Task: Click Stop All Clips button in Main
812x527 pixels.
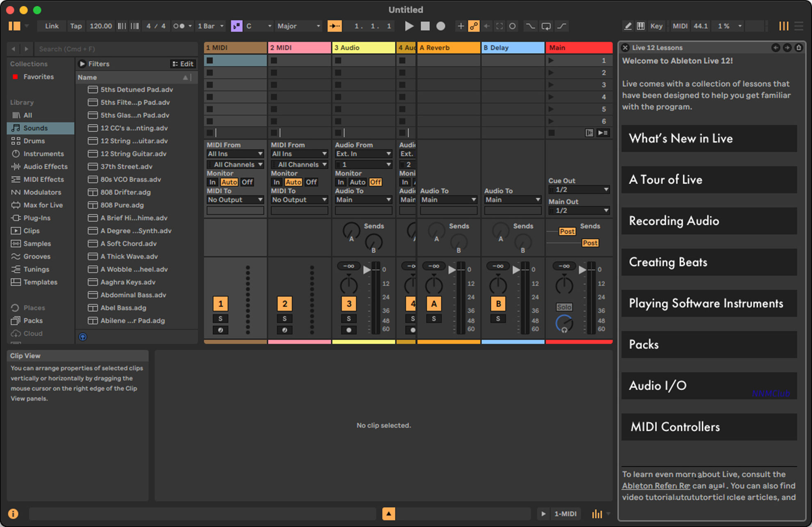Action: pyautogui.click(x=552, y=133)
